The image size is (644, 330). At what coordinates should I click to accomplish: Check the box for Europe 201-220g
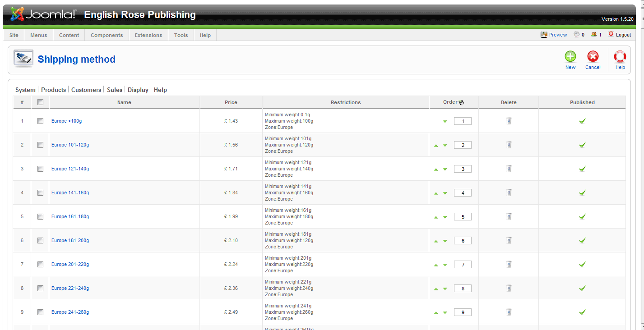pyautogui.click(x=40, y=264)
